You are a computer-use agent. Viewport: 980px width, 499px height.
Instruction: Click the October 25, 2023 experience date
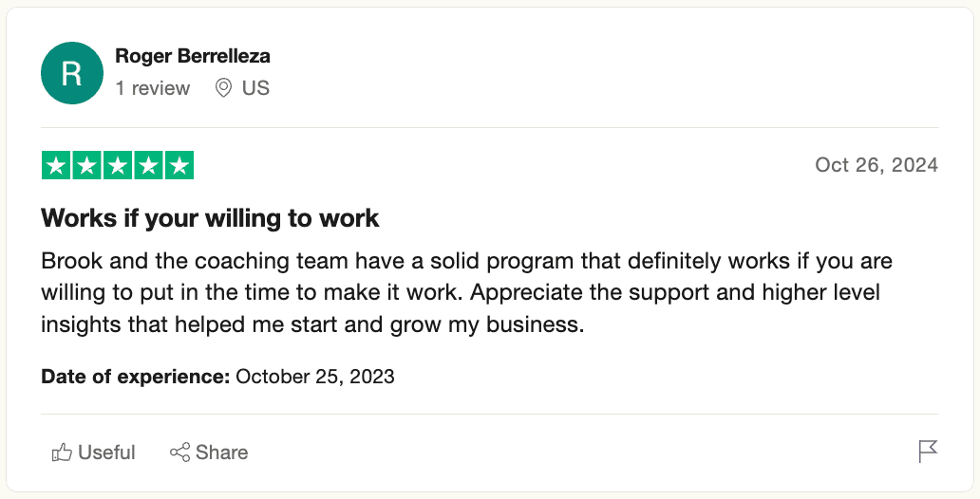click(315, 377)
